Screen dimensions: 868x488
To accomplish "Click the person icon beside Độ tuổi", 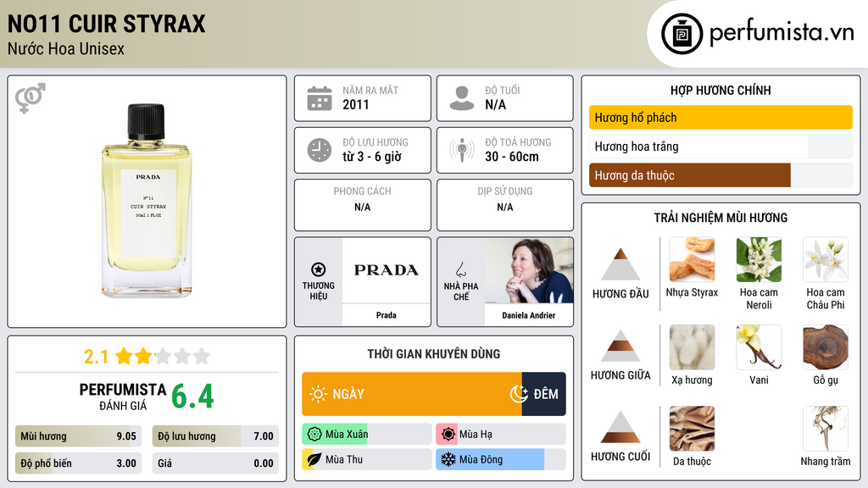I will point(461,98).
